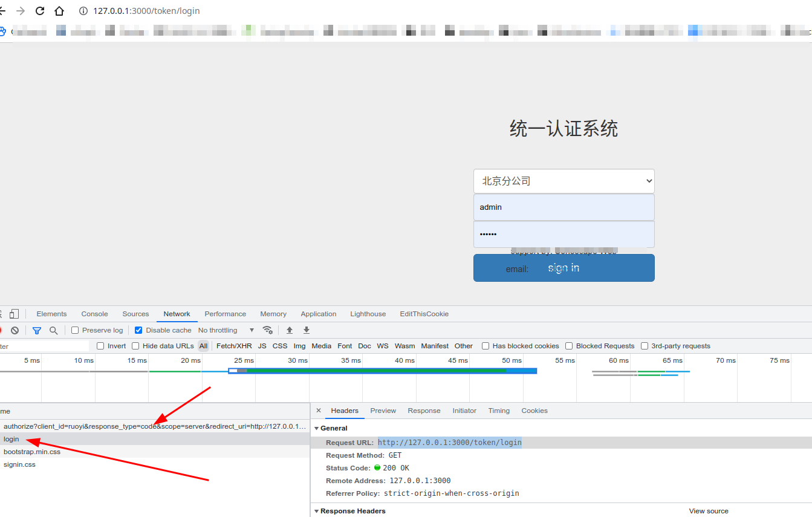Viewport: 812px width, 517px height.
Task: Close the request details pane
Action: click(319, 411)
